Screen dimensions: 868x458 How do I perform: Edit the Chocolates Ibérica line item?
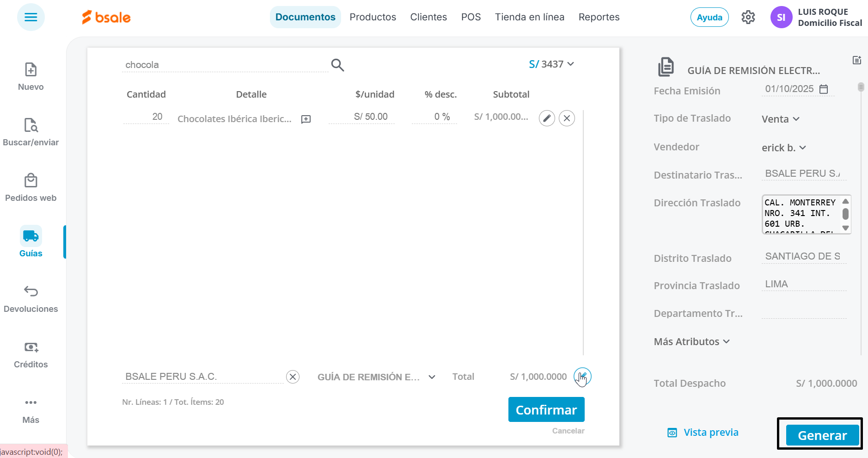coord(547,118)
